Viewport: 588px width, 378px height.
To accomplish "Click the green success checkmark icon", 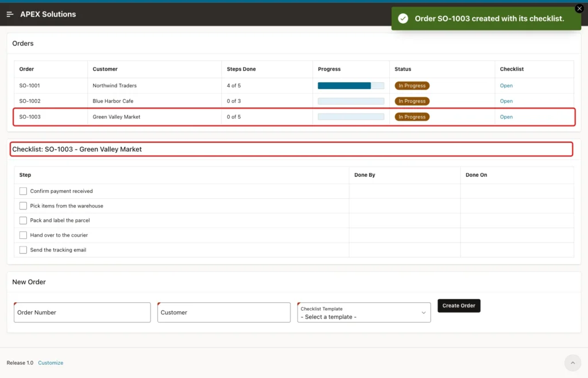I will coord(403,18).
